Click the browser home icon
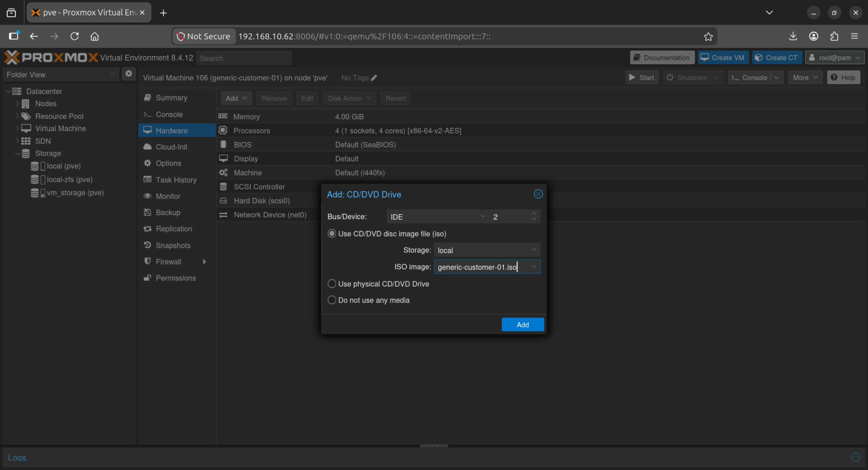 (x=95, y=36)
